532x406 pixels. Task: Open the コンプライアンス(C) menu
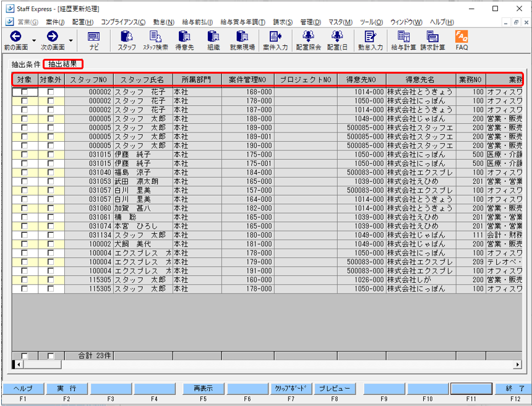(123, 22)
